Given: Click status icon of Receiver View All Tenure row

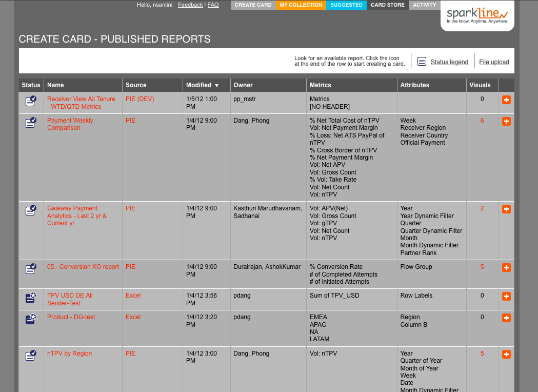Looking at the screenshot, I should click(x=31, y=101).
